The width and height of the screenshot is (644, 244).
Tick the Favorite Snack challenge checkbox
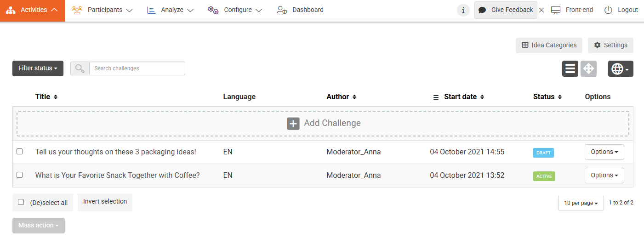20,175
